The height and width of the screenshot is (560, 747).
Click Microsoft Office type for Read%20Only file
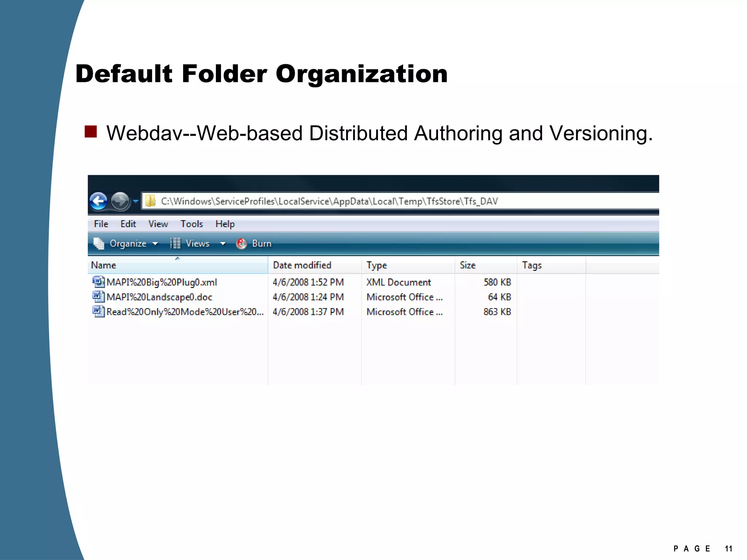click(x=405, y=312)
